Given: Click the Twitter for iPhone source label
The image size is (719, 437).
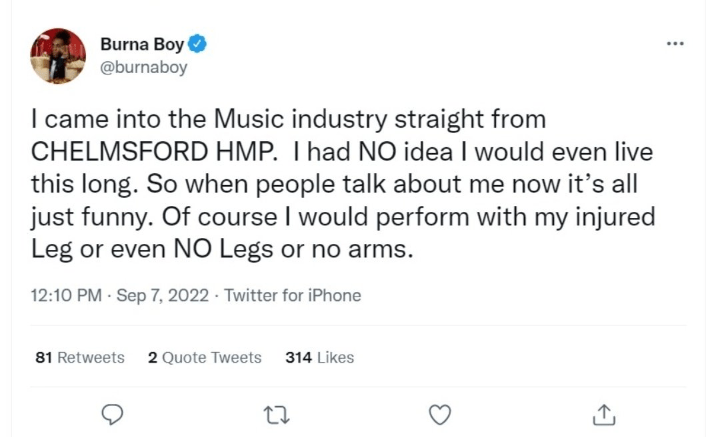Looking at the screenshot, I should (x=292, y=295).
